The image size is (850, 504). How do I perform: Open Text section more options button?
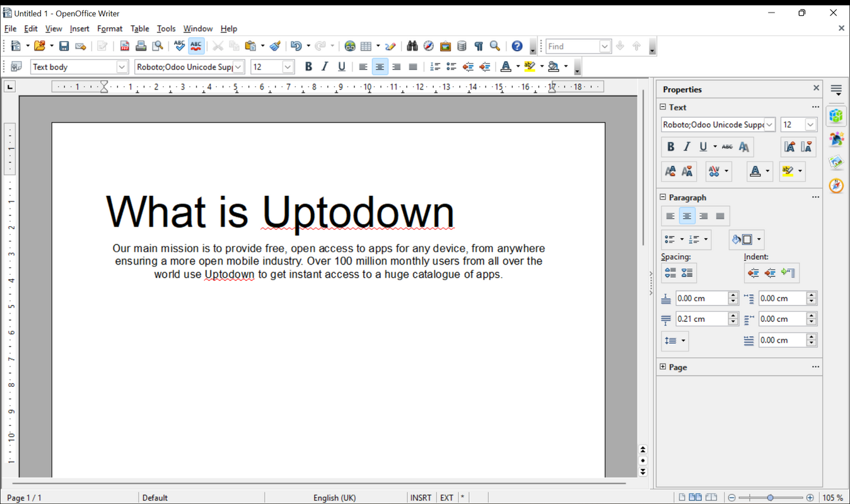pyautogui.click(x=815, y=107)
